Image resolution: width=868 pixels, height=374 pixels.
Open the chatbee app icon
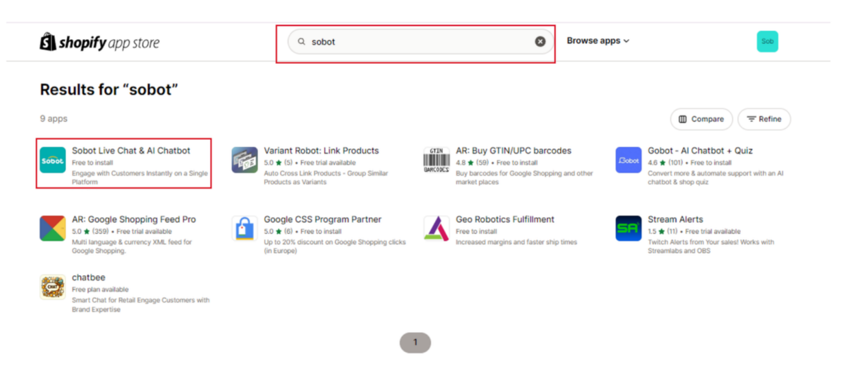(x=53, y=287)
